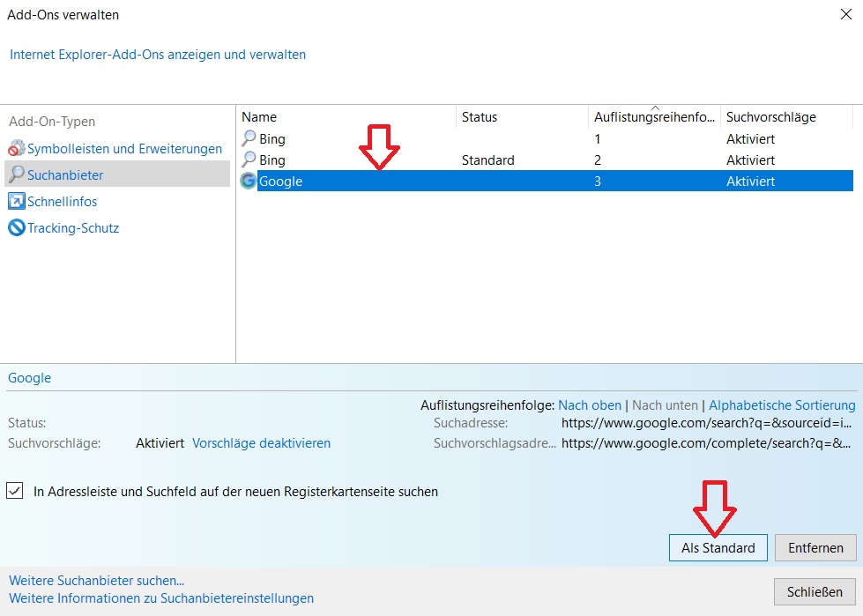Sort by Auflistungsreihenfolge column header

pyautogui.click(x=654, y=116)
